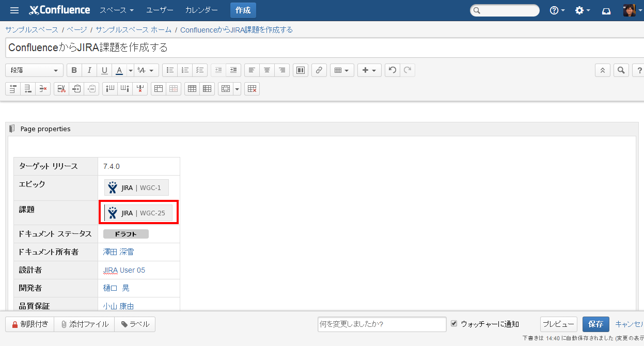The height and width of the screenshot is (346, 644).
Task: Open the ユーザー menu item
Action: click(x=160, y=10)
